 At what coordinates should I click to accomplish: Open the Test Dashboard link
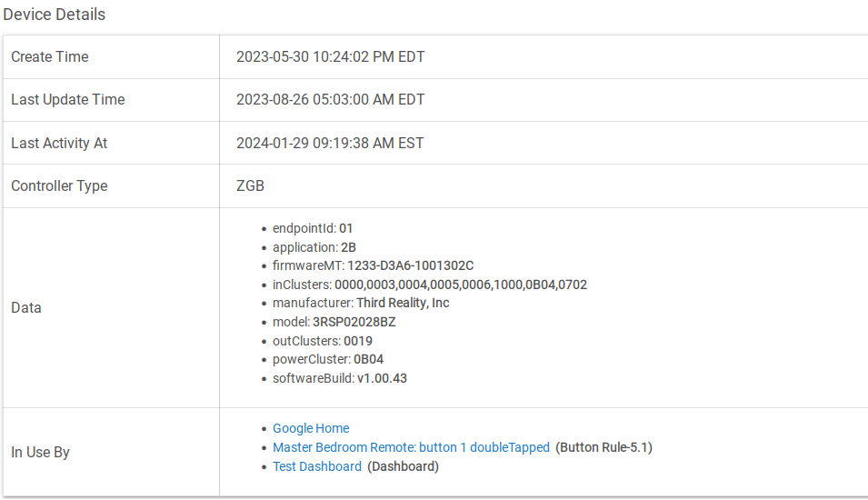[316, 466]
